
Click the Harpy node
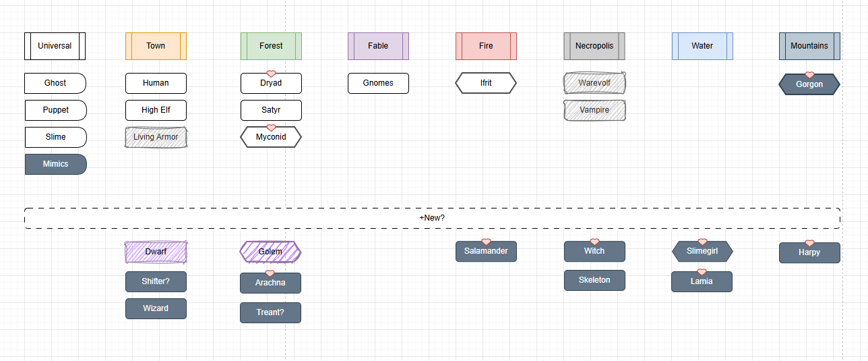click(809, 252)
